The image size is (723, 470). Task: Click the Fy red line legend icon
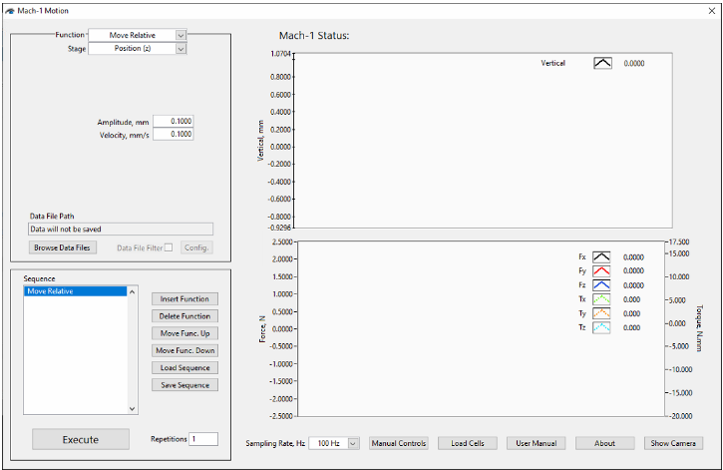click(601, 271)
